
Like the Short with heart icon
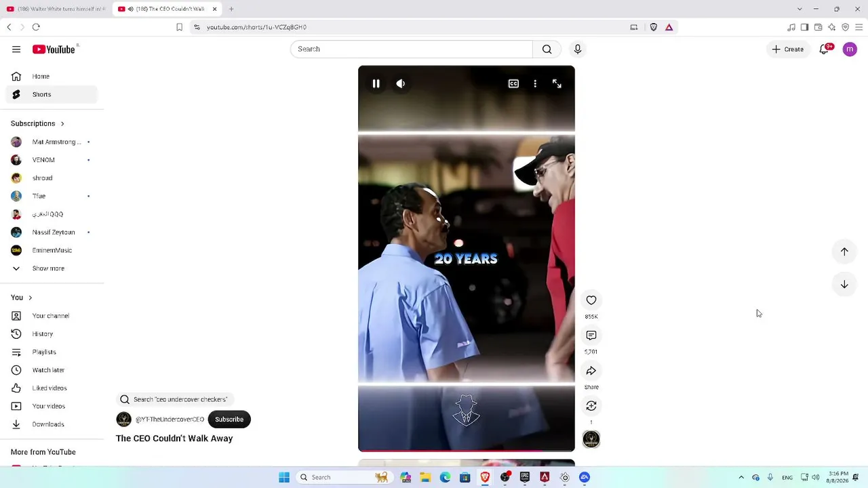[591, 300]
